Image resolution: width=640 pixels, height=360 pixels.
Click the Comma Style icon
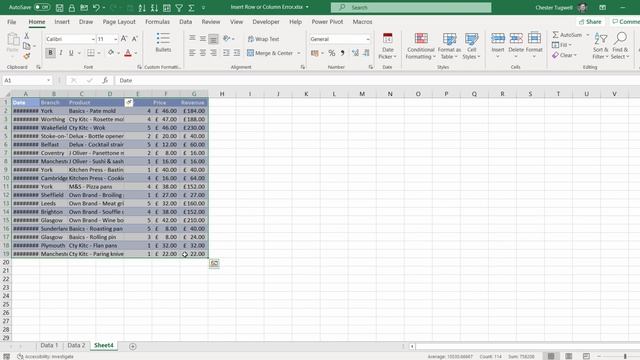coord(342,53)
